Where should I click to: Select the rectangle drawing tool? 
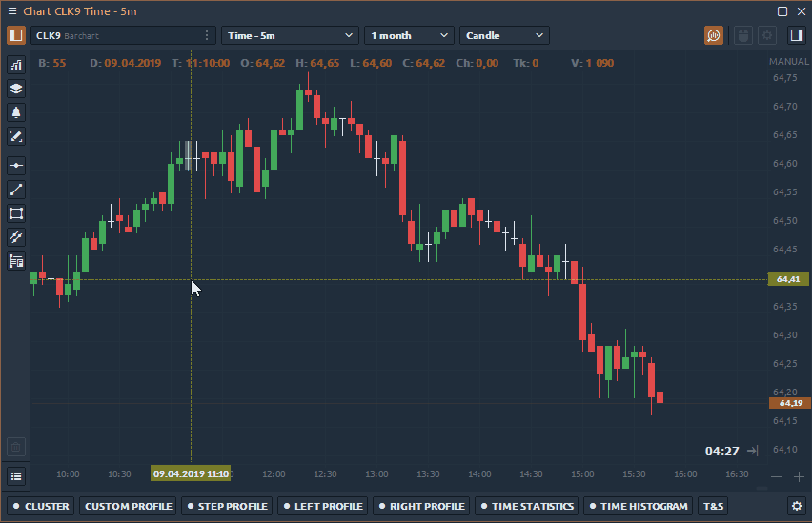[16, 213]
